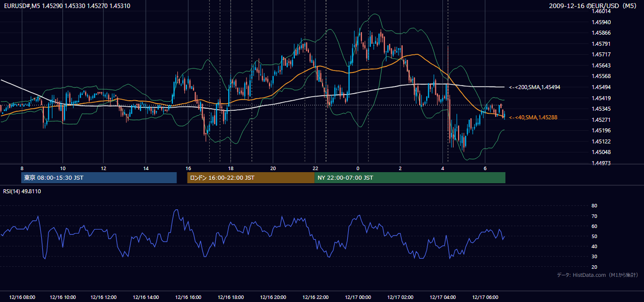Click price axis label 1.45271
Screen dimensions: 644x302
pyautogui.click(x=601, y=120)
